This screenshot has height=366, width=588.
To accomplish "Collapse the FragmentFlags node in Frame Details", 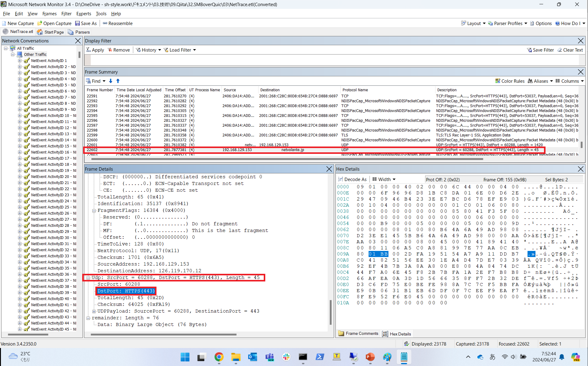I will click(x=94, y=211).
